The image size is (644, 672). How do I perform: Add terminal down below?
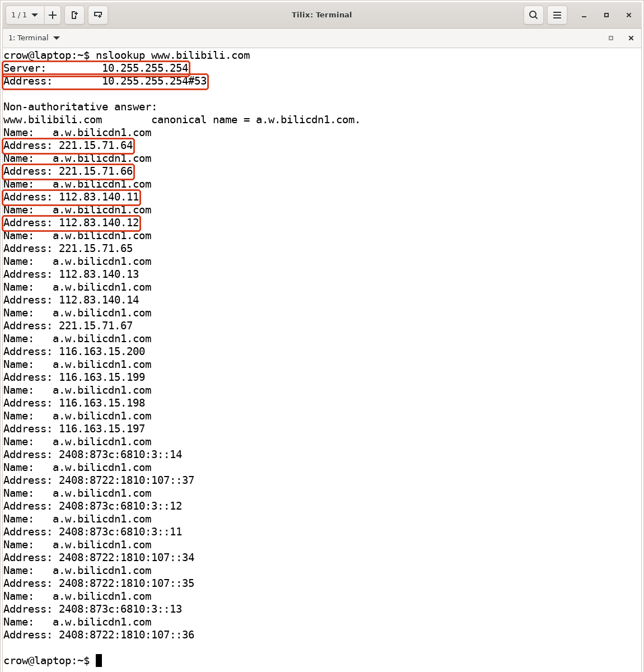coord(98,15)
